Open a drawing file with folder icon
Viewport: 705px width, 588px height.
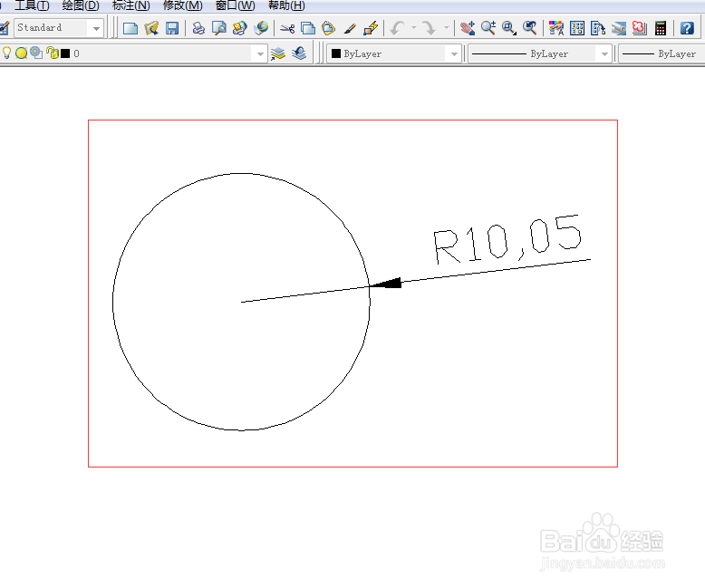(151, 28)
